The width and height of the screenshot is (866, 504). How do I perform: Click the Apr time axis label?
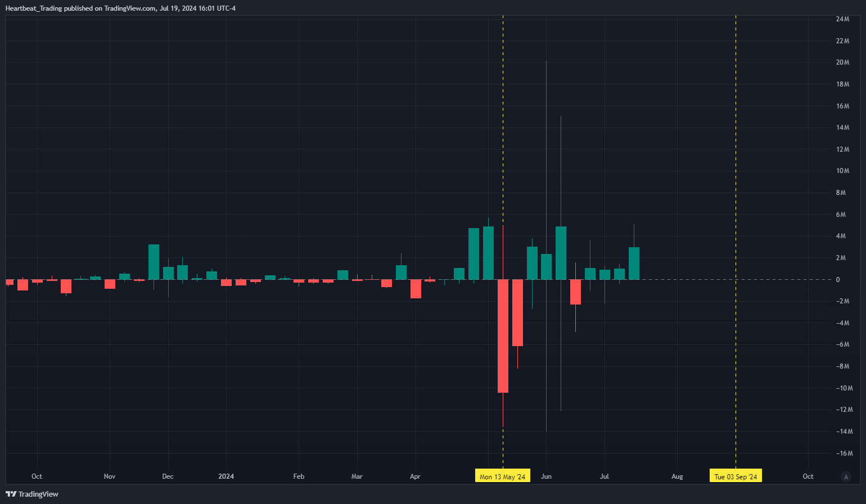click(415, 476)
